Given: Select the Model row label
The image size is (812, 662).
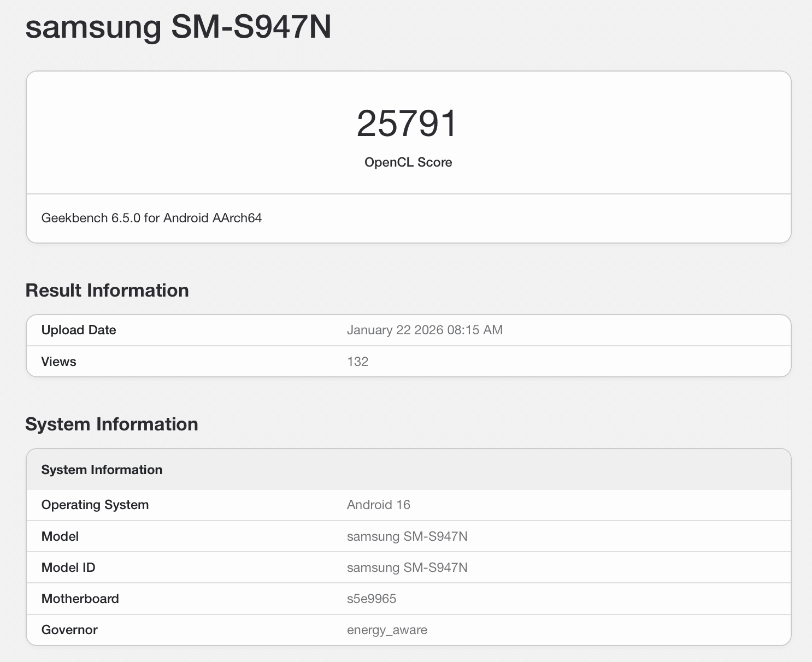Looking at the screenshot, I should point(60,536).
